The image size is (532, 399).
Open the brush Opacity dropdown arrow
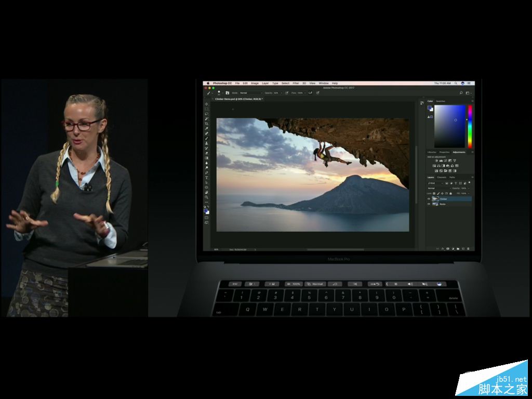[282, 92]
